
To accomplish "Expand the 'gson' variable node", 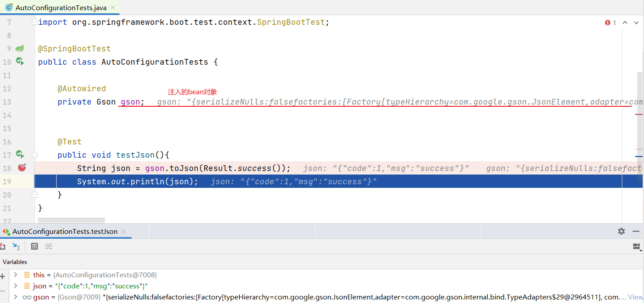I will [15, 297].
